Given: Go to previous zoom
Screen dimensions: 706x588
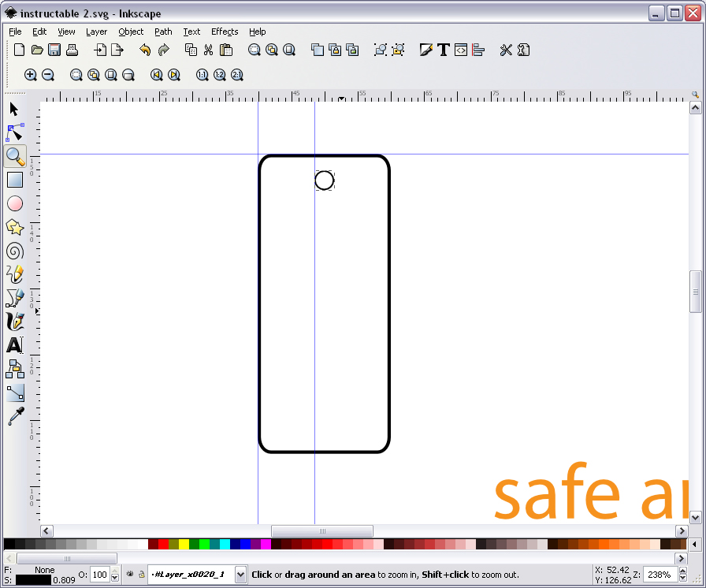Looking at the screenshot, I should pyautogui.click(x=156, y=75).
